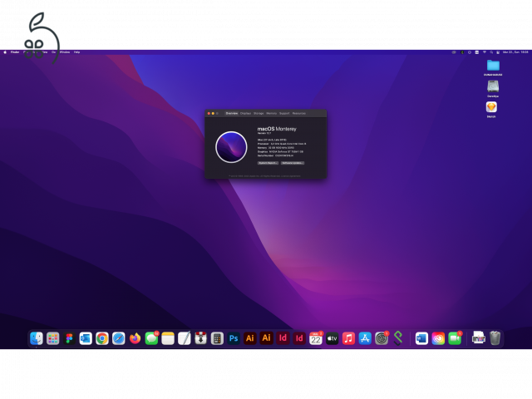Launch the InDesign icon beside Calendar
The image size is (532, 399).
coord(299,338)
